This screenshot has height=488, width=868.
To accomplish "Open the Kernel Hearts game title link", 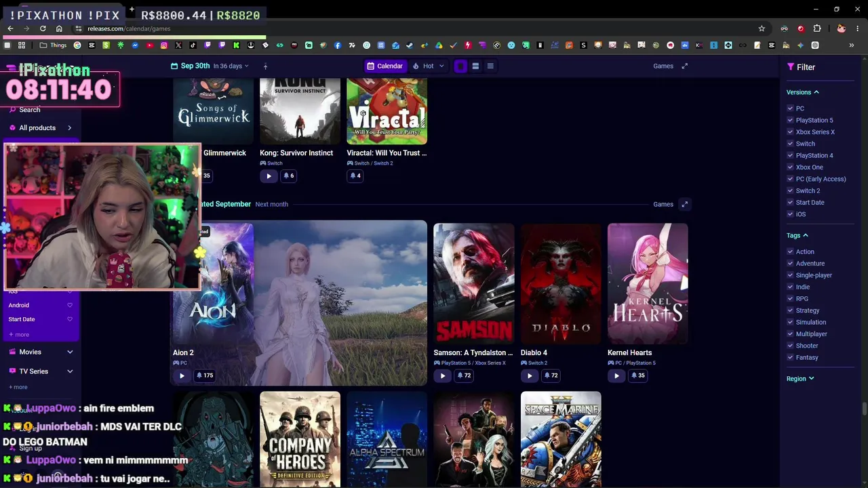I will pyautogui.click(x=629, y=352).
